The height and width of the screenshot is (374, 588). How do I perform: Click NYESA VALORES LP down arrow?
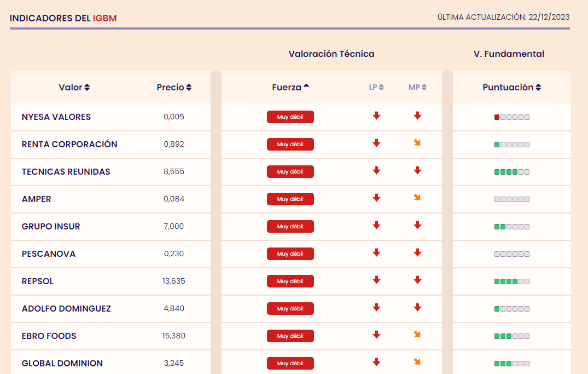(x=376, y=116)
